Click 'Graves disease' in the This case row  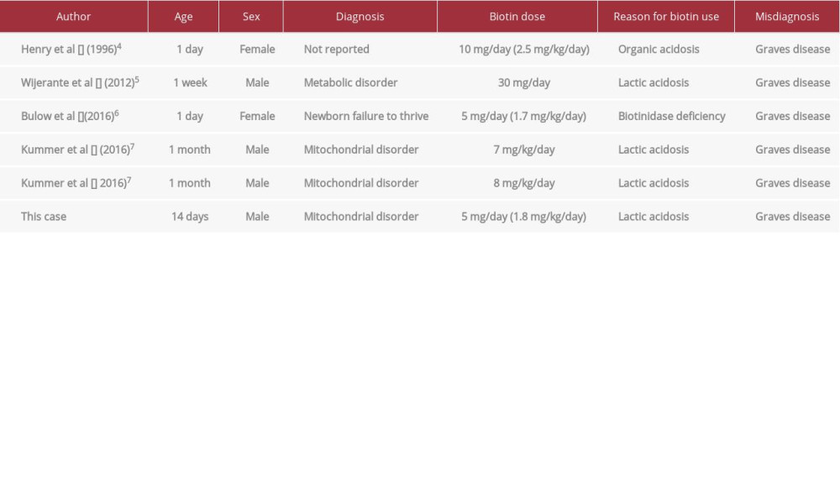tap(792, 217)
